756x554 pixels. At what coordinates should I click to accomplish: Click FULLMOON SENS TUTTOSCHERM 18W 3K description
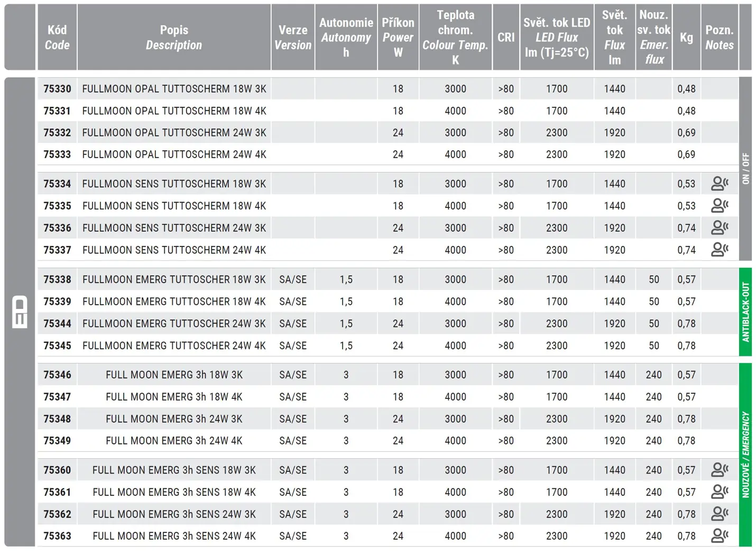(174, 184)
